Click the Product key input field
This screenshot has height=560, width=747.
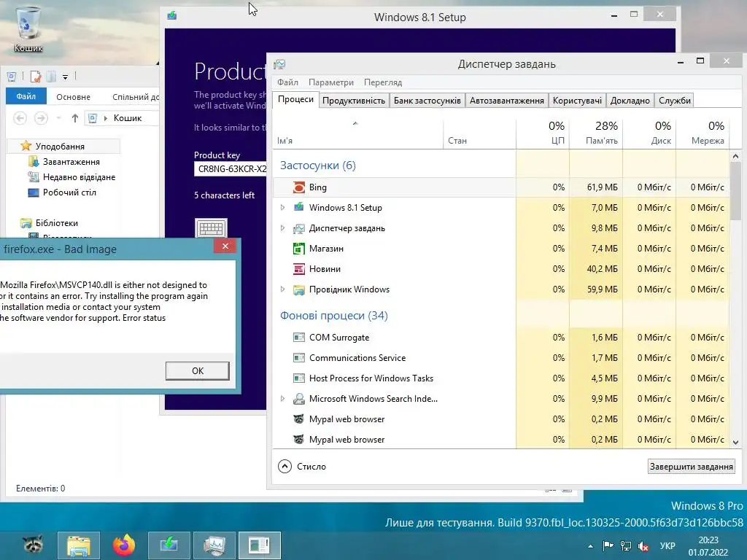(231, 169)
